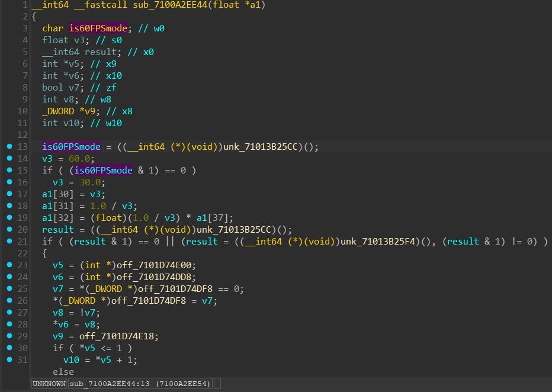This screenshot has width=552, height=392.
Task: Toggle the breakpoint dot on line 13
Action: 7,147
